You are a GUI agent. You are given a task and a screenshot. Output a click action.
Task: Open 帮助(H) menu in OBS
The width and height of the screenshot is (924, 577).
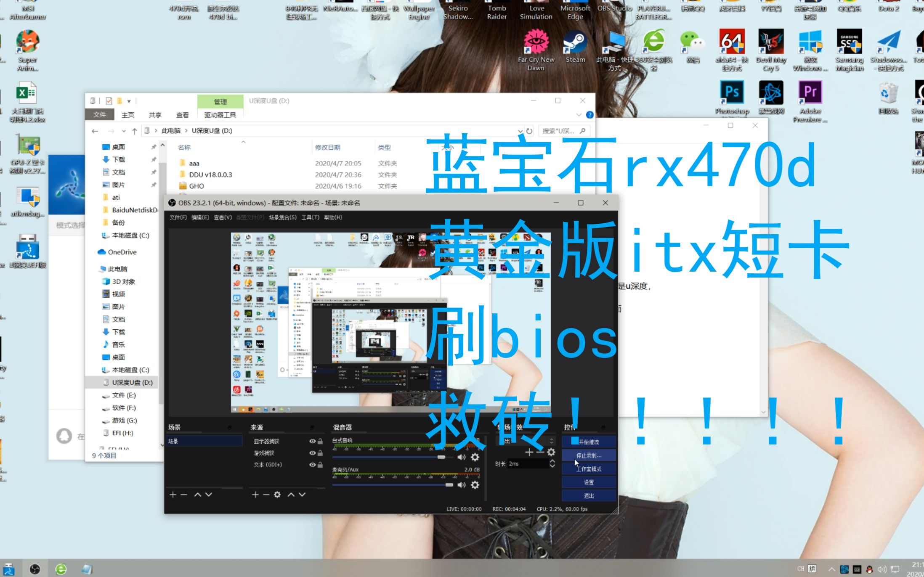coord(333,217)
